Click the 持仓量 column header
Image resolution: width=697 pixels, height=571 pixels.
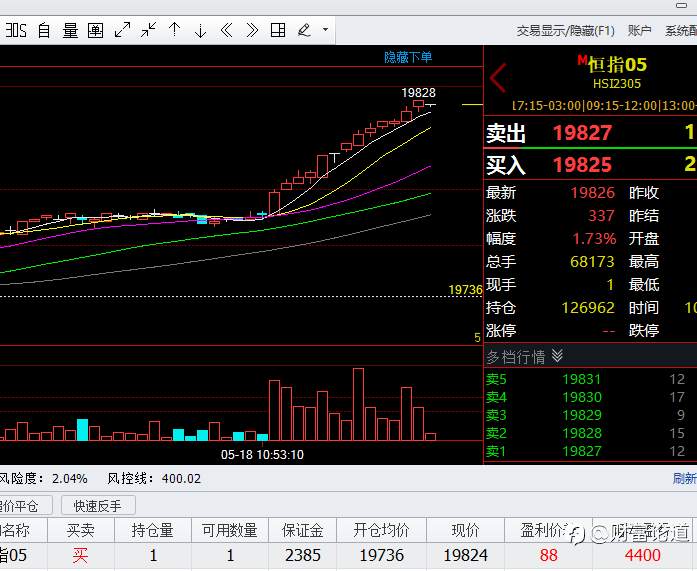[x=152, y=530]
